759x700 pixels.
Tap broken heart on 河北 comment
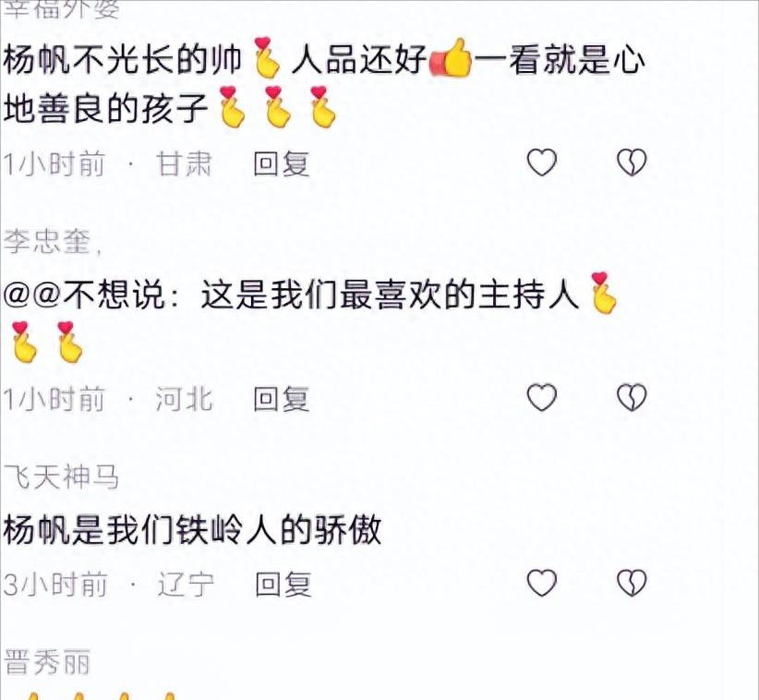[x=632, y=398]
